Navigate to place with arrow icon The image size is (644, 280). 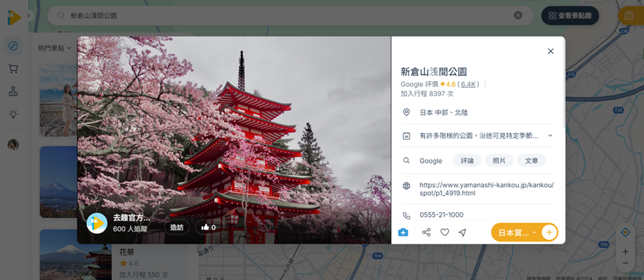click(x=462, y=232)
